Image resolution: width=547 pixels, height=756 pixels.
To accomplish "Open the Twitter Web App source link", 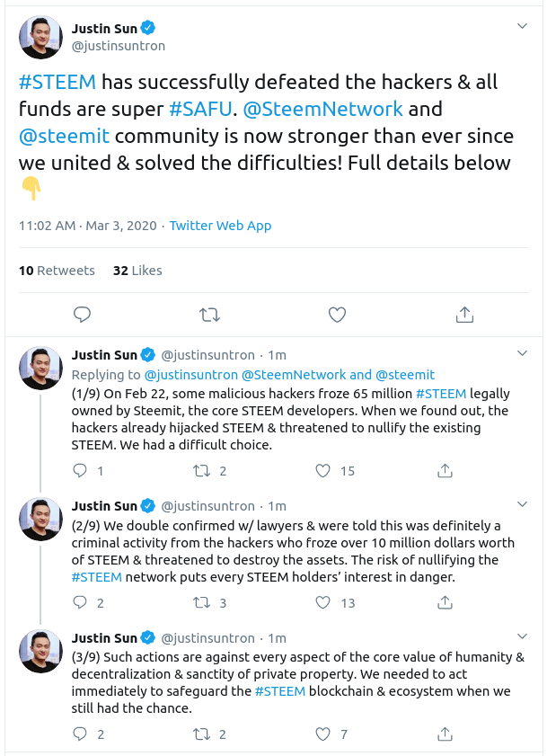I will pos(220,226).
